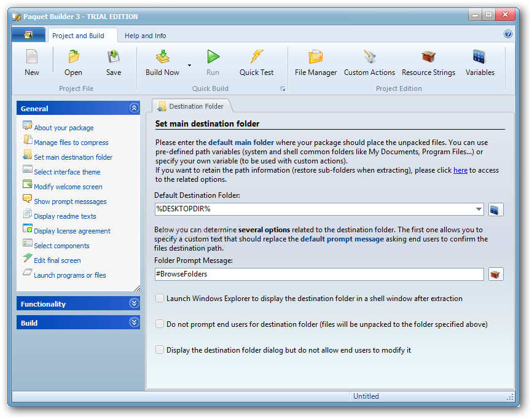Click the Edit final screen icon

tap(28, 258)
